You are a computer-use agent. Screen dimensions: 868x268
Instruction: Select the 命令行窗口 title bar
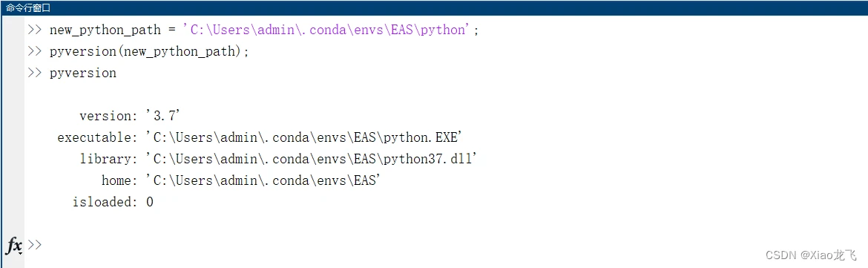coord(434,7)
